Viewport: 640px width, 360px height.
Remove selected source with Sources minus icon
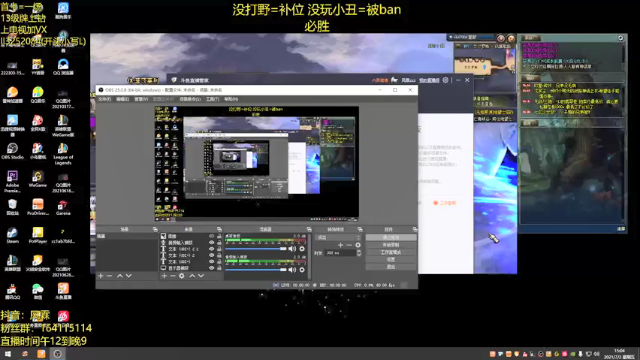tap(173, 276)
